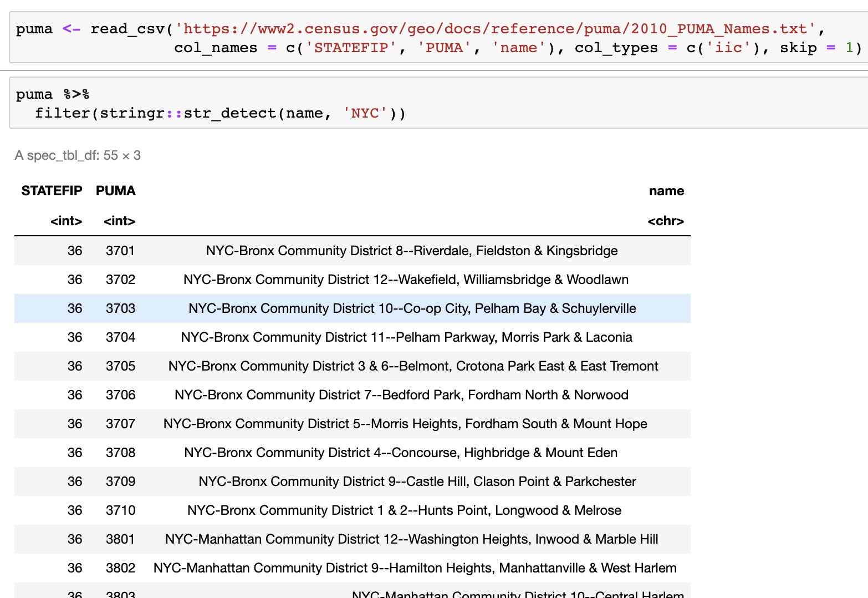The width and height of the screenshot is (868, 598).
Task: Click the puma filter code cell
Action: point(439,103)
